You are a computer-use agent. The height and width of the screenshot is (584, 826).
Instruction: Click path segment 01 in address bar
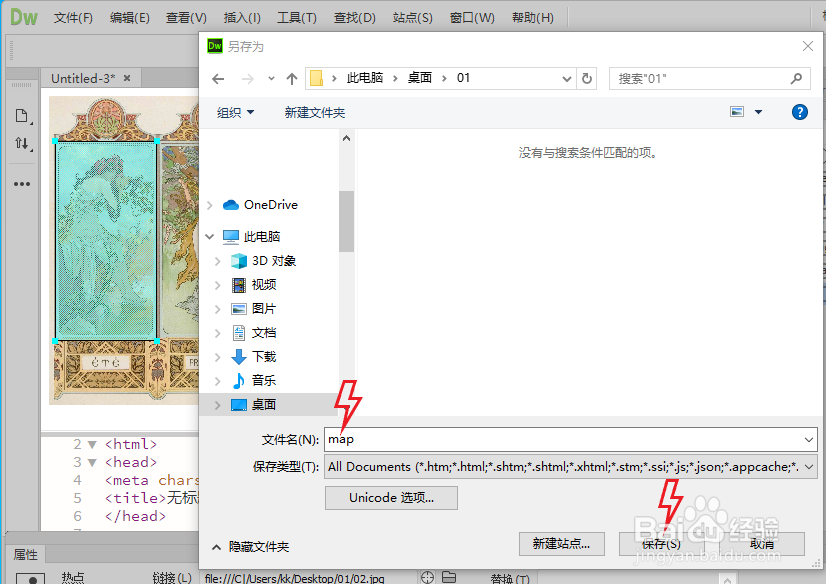(463, 78)
